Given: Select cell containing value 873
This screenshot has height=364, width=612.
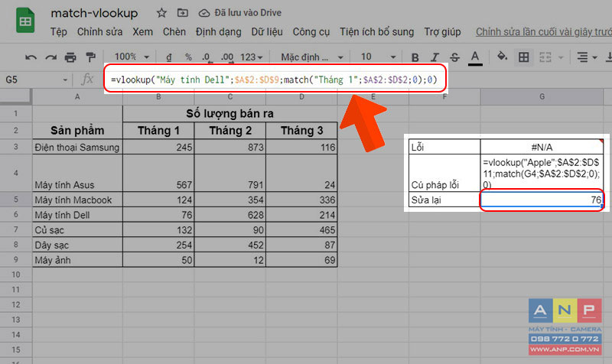Looking at the screenshot, I should click(x=230, y=147).
